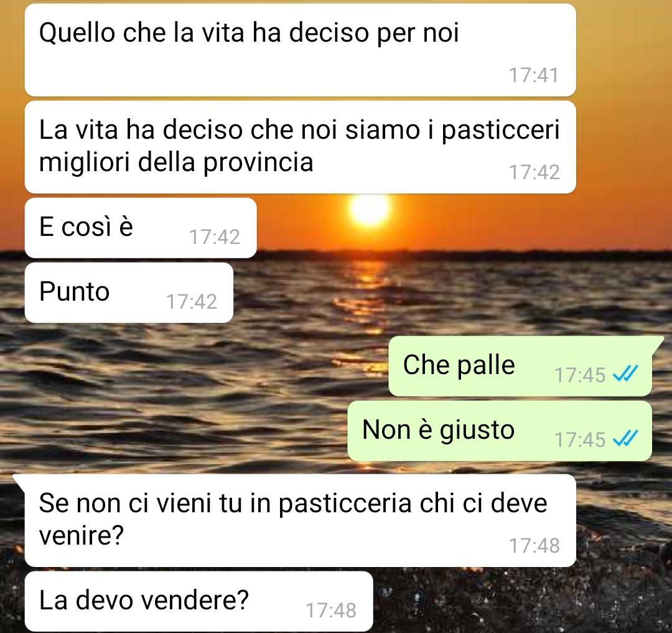This screenshot has height=633, width=672.
Task: Click the sun in the chat wallpaper
Action: pos(370,209)
